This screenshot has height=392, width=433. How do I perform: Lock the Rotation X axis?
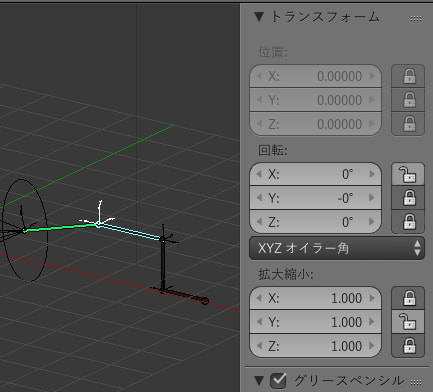[x=408, y=174]
